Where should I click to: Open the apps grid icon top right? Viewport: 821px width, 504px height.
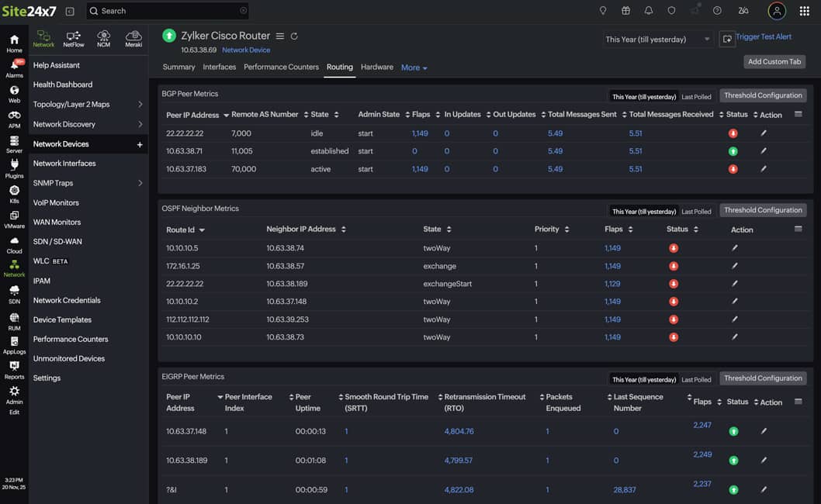(805, 10)
